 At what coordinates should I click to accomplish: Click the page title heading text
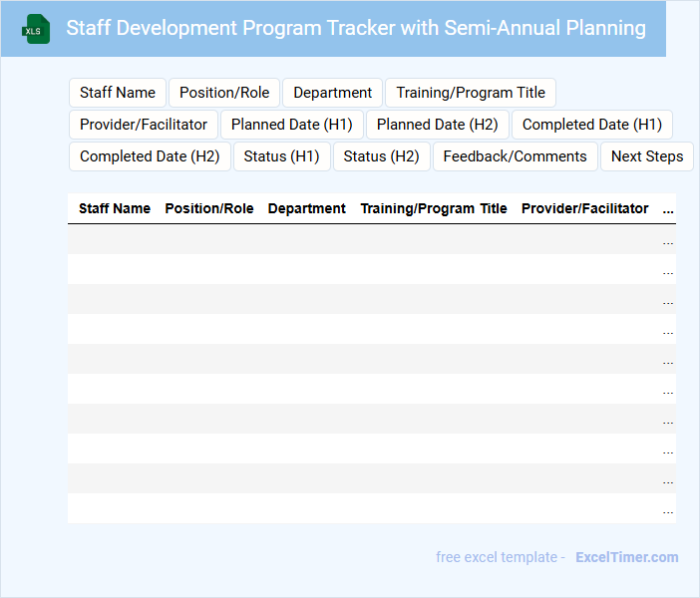[356, 28]
